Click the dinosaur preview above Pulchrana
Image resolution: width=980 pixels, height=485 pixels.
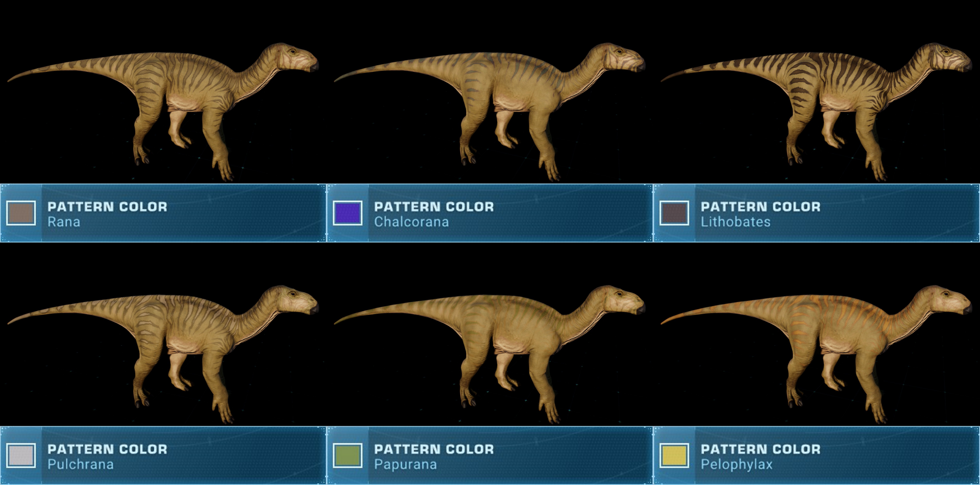163,353
